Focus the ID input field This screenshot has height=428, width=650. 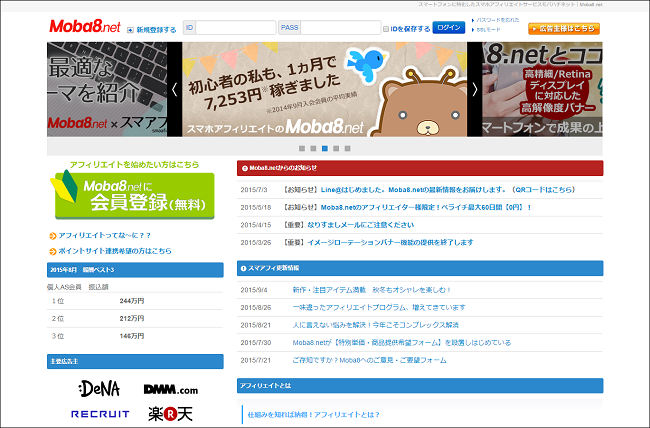pos(235,28)
